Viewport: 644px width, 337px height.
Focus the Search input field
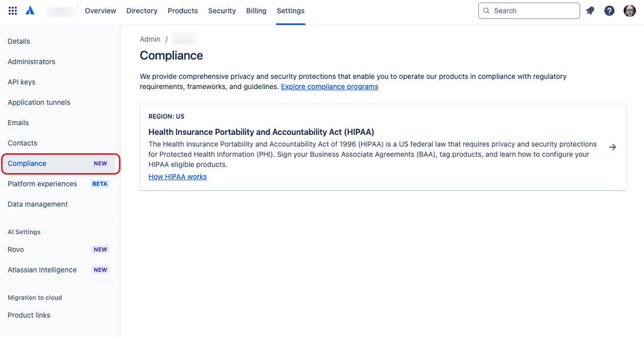click(x=529, y=11)
